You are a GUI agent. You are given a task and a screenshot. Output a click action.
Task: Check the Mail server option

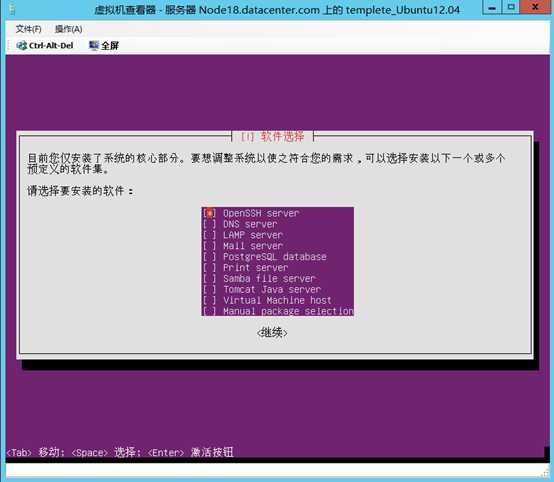pyautogui.click(x=210, y=246)
